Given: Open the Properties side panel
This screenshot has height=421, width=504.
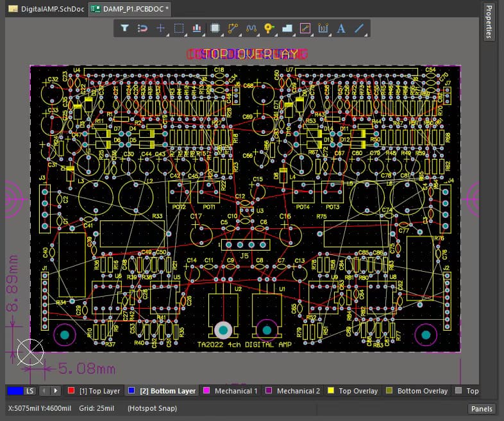Looking at the screenshot, I should [489, 22].
